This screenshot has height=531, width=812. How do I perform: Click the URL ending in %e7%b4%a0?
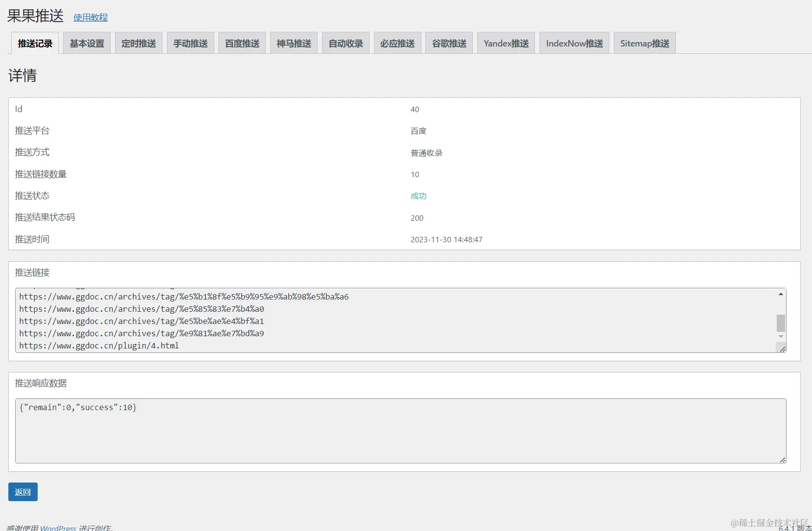pos(141,309)
